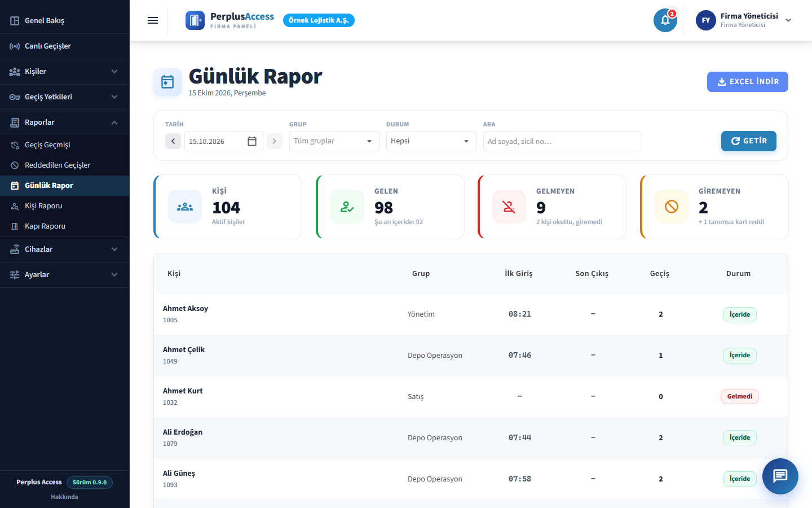Viewport: 812px width, 508px height.
Task: Click the Giremeyen blocked icon
Action: (672, 207)
